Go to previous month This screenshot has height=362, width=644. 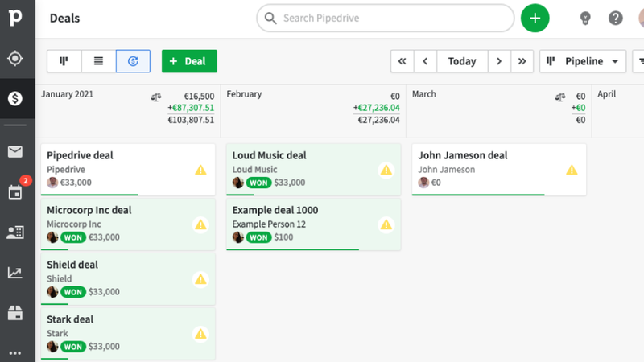tap(425, 61)
